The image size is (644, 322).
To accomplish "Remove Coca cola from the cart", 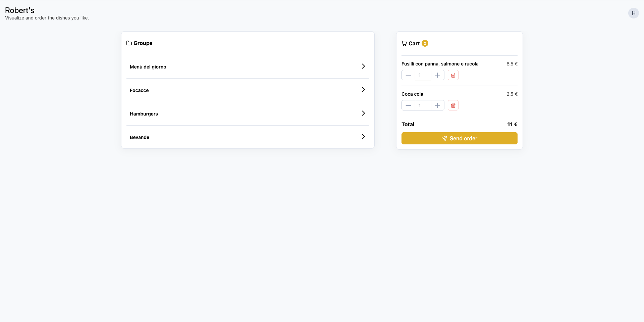I will [453, 105].
